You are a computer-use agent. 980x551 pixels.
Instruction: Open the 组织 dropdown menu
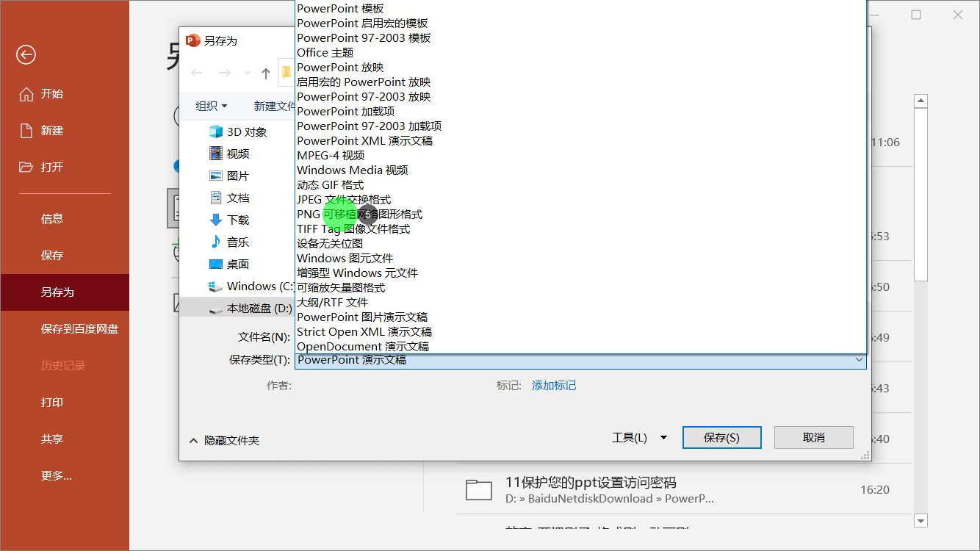point(212,107)
